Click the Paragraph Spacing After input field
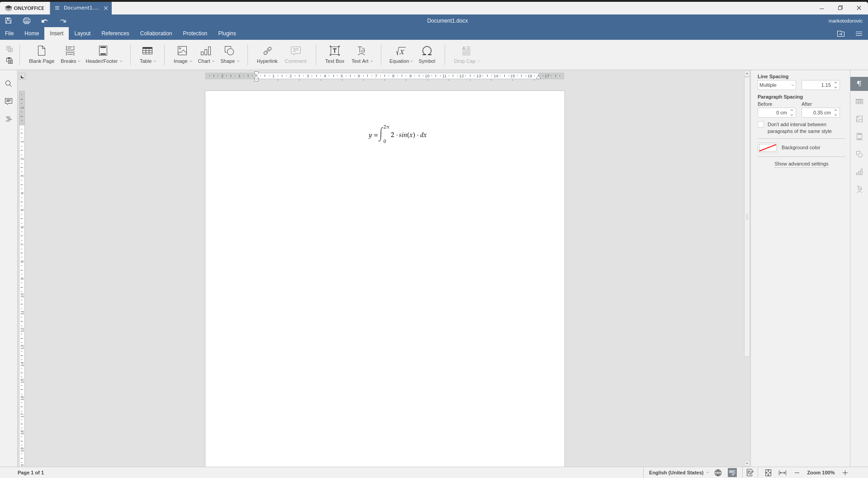This screenshot has width=868, height=478. pyautogui.click(x=817, y=113)
